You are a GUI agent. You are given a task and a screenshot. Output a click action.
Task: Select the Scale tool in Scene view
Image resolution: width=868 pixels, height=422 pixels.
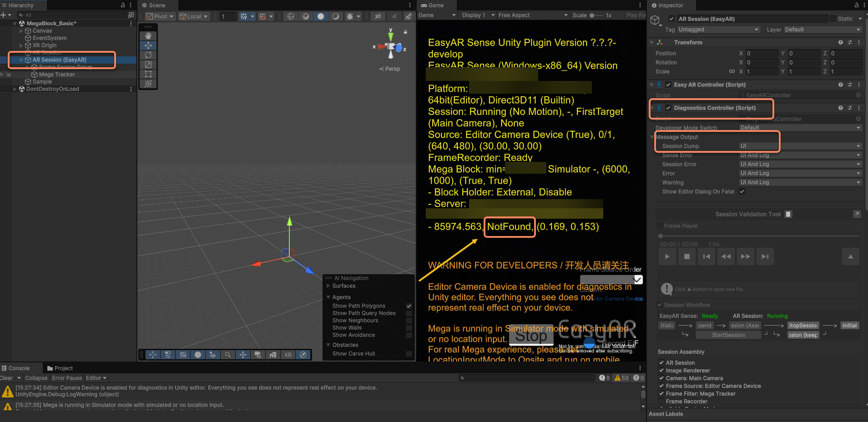coord(148,65)
